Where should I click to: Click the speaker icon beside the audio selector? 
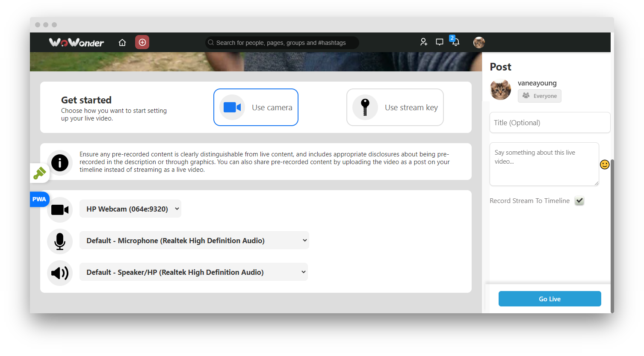point(60,273)
